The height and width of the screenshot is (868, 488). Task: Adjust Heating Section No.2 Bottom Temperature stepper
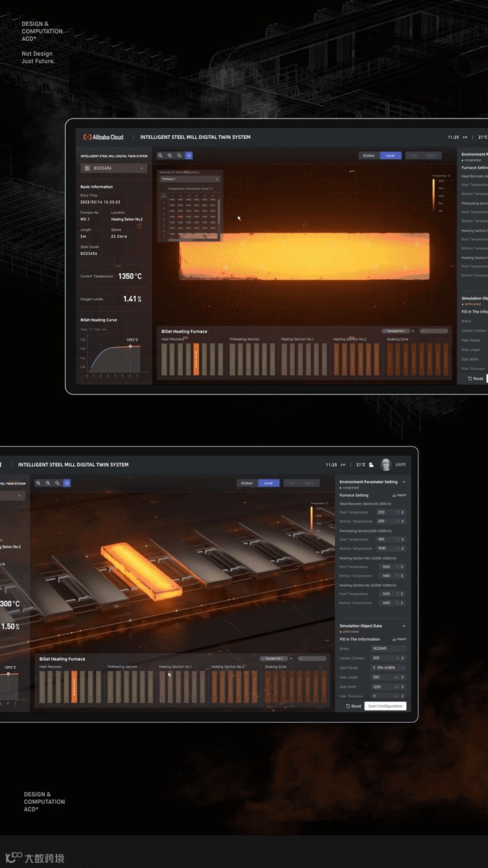click(x=403, y=603)
